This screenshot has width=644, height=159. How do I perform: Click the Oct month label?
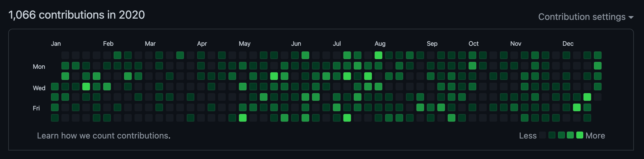[474, 44]
